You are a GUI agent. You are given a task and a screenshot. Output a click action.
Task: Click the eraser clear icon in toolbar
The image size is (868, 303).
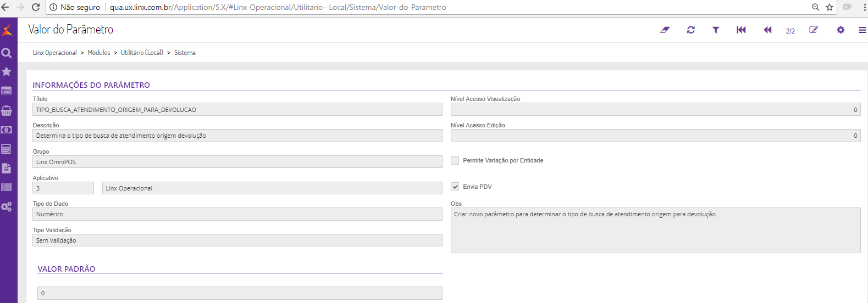click(x=665, y=30)
